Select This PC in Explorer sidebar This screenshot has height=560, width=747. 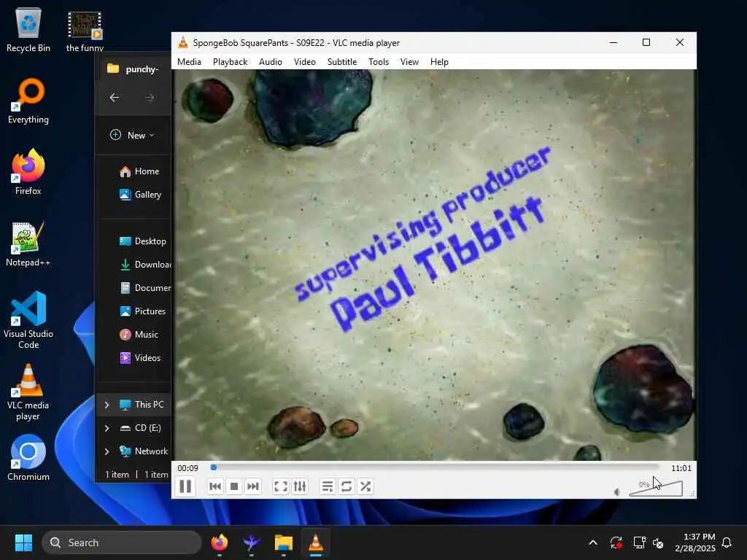coord(142,404)
